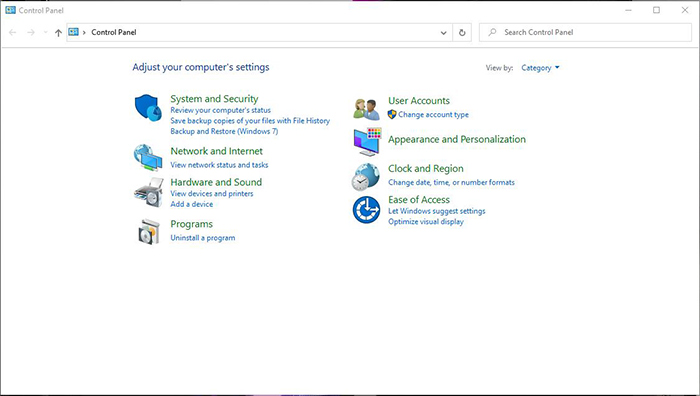Open Uninstall a program link

(x=203, y=238)
